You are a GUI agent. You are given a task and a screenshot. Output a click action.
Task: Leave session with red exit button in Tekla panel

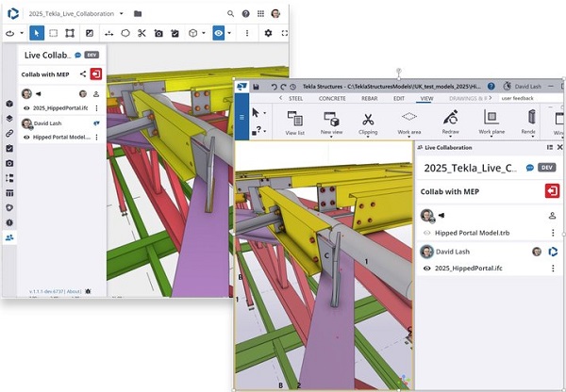click(x=552, y=191)
